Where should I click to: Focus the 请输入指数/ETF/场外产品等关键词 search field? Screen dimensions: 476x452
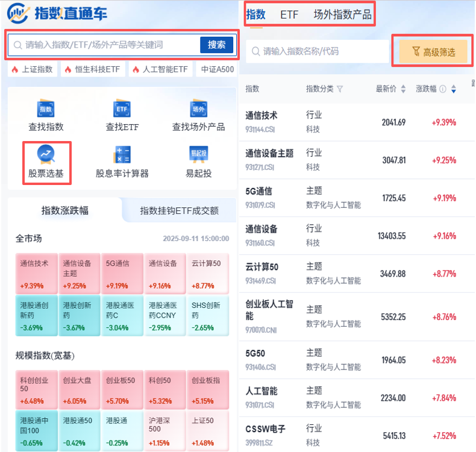[x=104, y=45]
